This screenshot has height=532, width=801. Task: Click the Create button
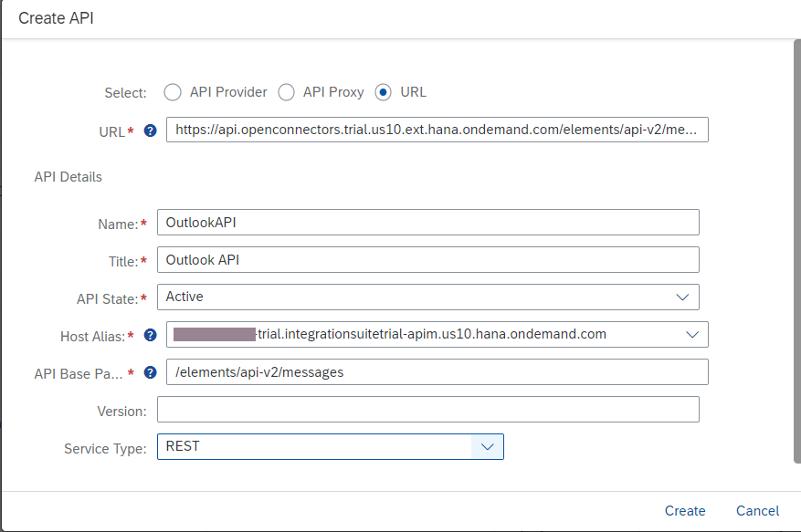(685, 511)
